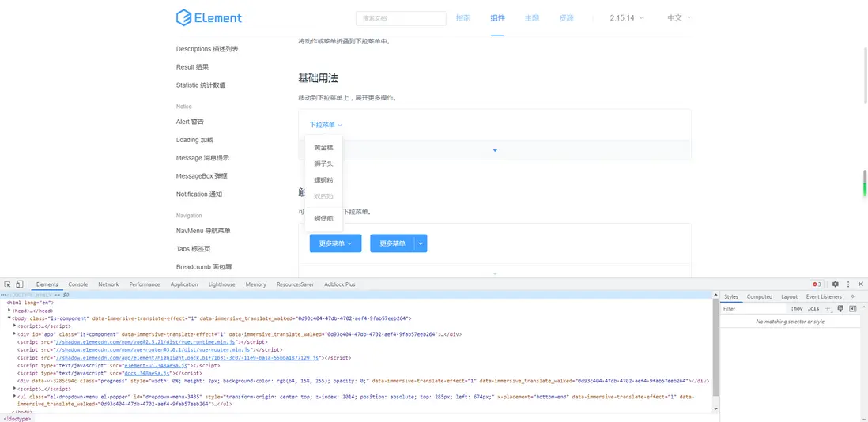This screenshot has width=868, height=422.
Task: Click the <!doctype> breadcrumb at bottom
Action: (x=17, y=419)
